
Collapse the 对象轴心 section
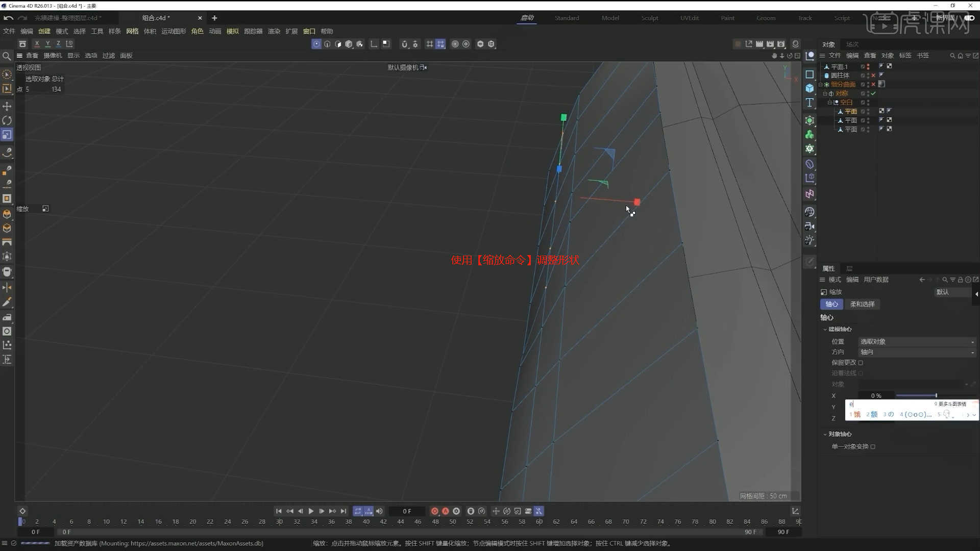pos(825,434)
